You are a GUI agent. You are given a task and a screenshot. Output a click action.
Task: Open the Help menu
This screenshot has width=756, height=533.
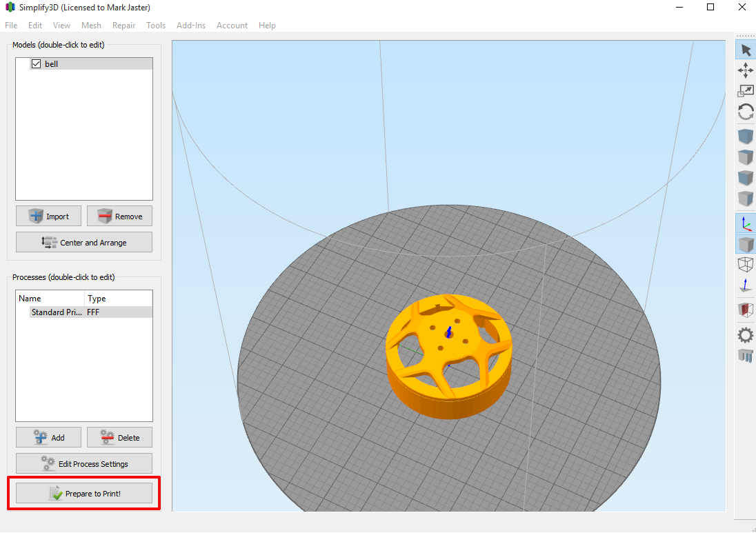[x=267, y=26]
